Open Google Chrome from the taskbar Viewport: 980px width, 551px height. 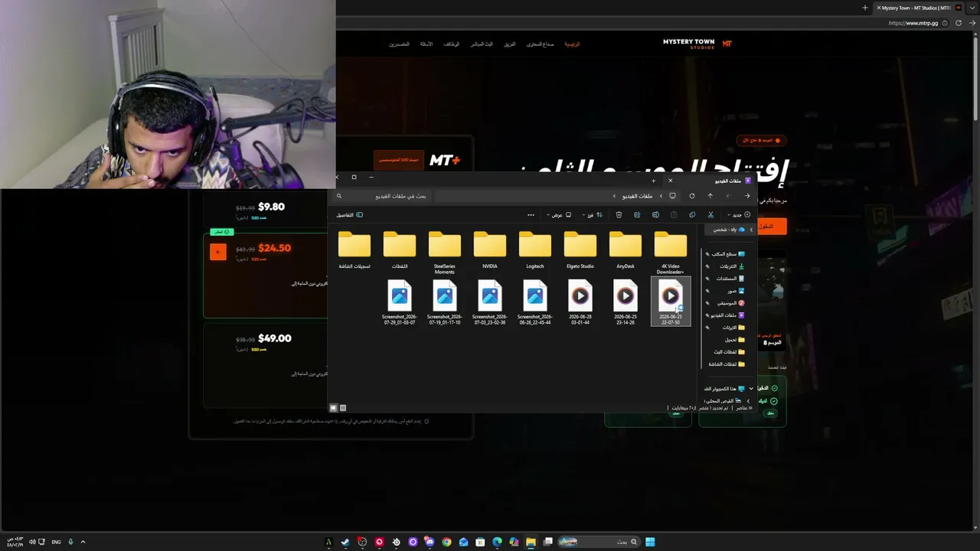click(x=446, y=542)
